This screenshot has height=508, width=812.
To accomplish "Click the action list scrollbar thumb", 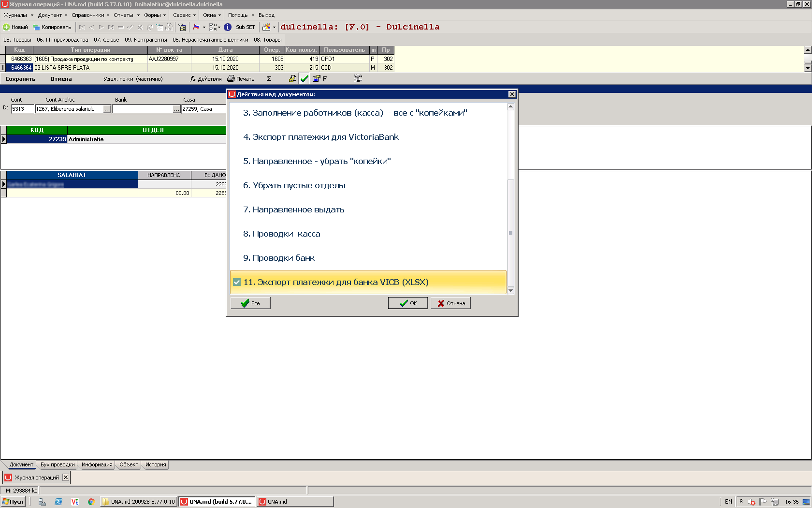I will click(x=511, y=233).
